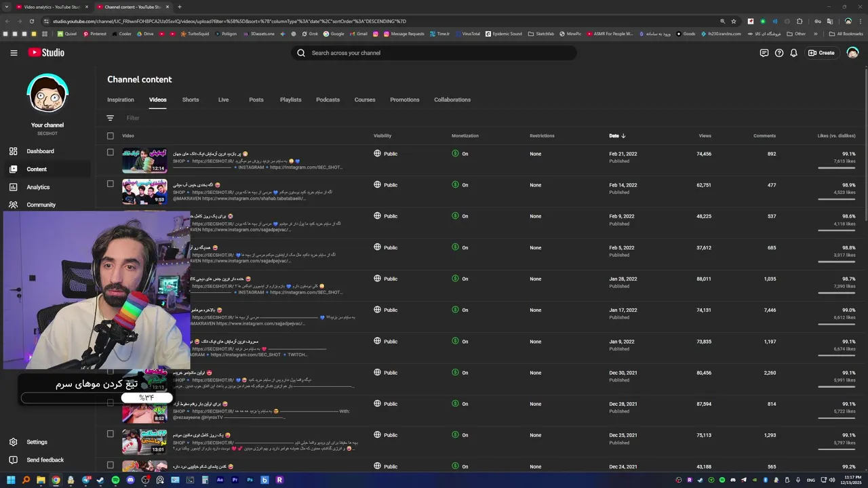Open the Windows Start menu
868x488 pixels.
tap(11, 480)
